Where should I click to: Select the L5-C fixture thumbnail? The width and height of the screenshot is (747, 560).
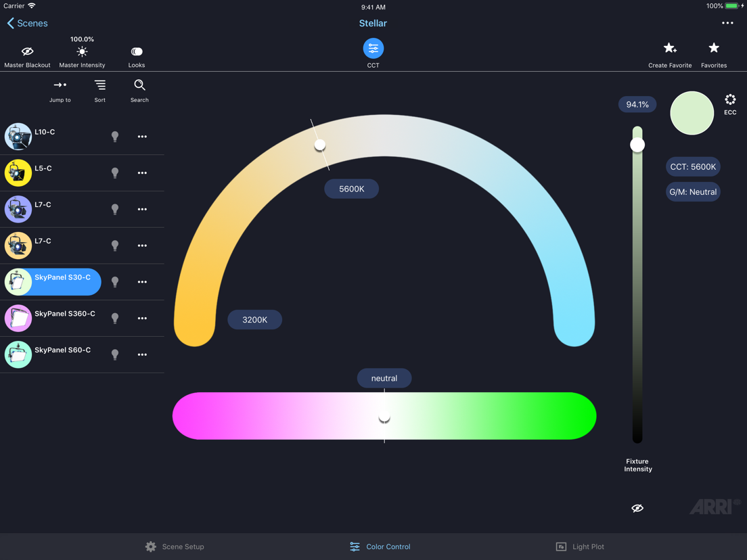pyautogui.click(x=18, y=173)
